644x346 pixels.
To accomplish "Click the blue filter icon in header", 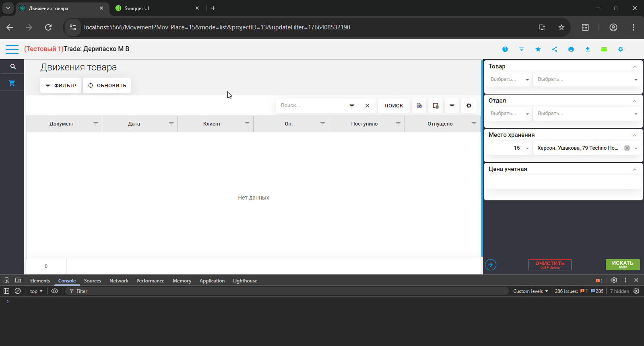I will [x=522, y=49].
